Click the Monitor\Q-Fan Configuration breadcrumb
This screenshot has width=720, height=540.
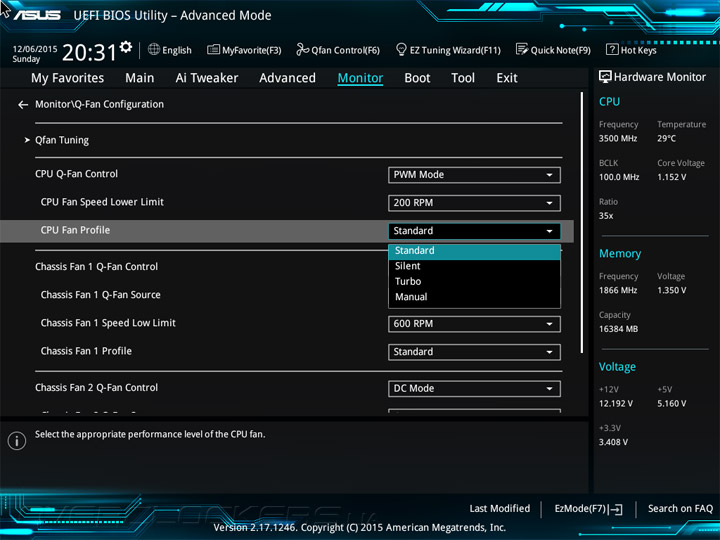(x=100, y=105)
